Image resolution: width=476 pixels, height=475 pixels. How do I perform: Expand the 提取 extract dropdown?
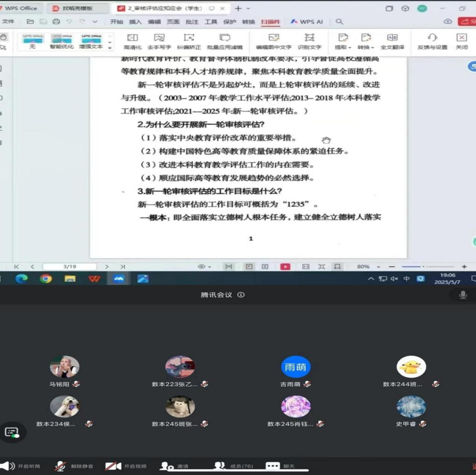343,41
